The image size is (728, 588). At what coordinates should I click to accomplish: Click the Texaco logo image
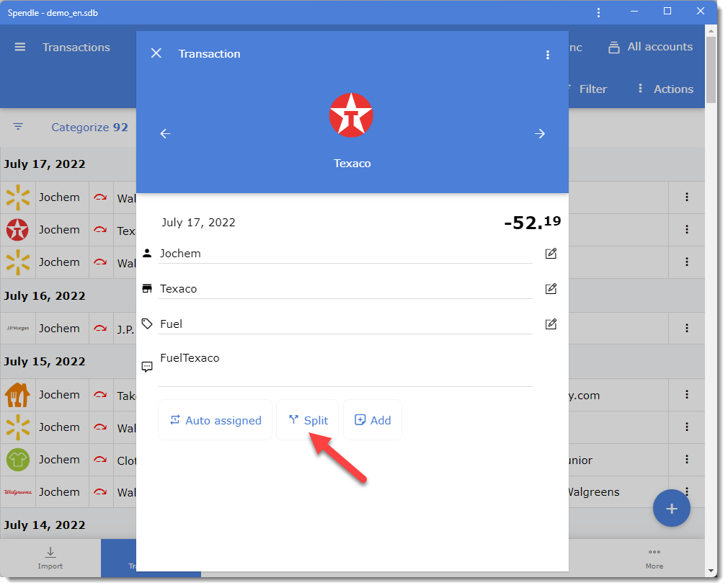(x=351, y=115)
